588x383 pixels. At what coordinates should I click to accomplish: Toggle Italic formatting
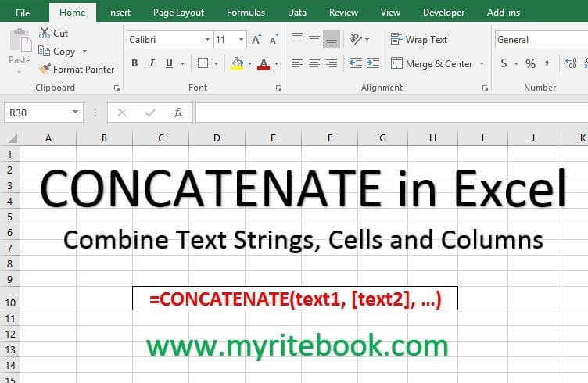point(153,63)
